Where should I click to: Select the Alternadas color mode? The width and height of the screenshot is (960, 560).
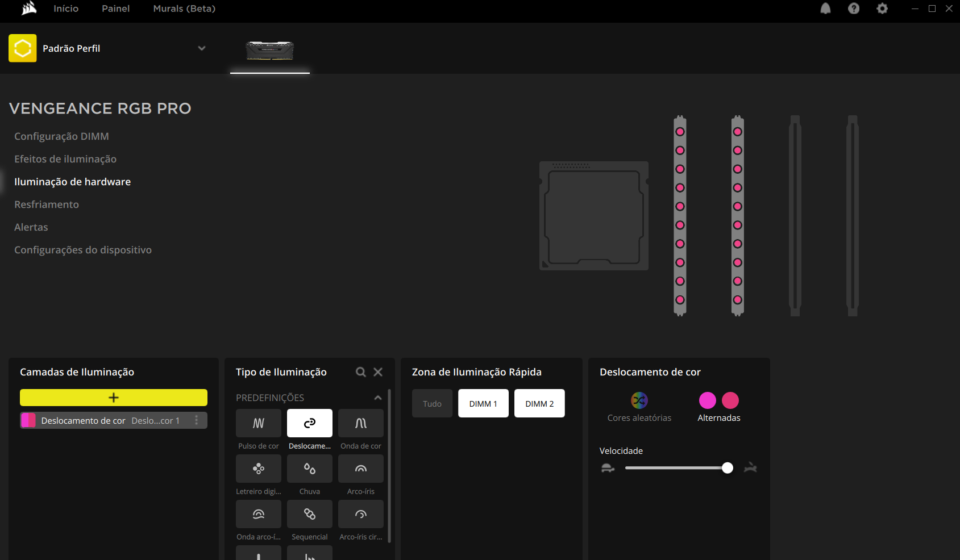pos(719,418)
